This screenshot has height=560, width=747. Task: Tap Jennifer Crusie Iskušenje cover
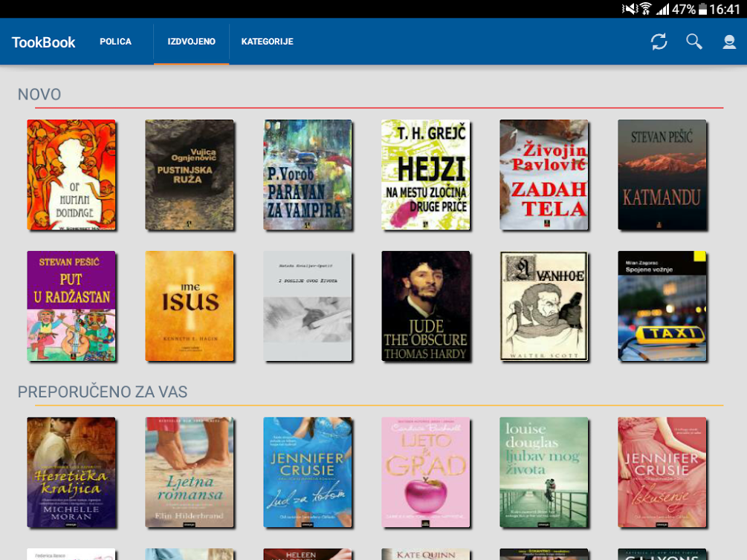tap(662, 472)
